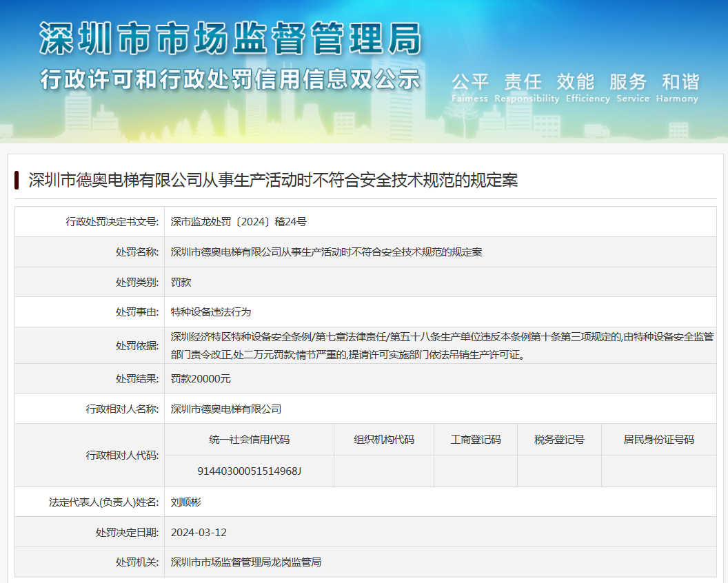The width and height of the screenshot is (728, 583).
Task: Click the 税务登记号 column header
Action: pos(559,440)
